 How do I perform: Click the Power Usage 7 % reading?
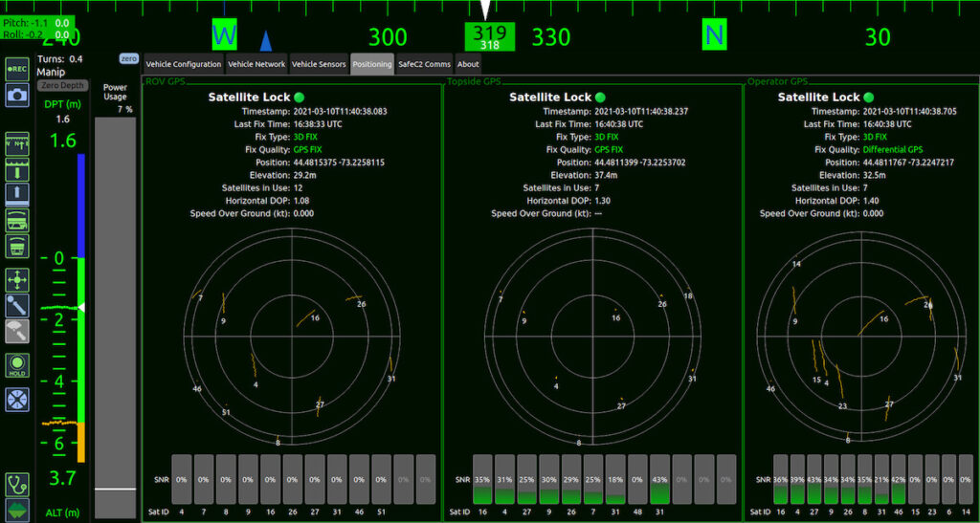pos(125,109)
